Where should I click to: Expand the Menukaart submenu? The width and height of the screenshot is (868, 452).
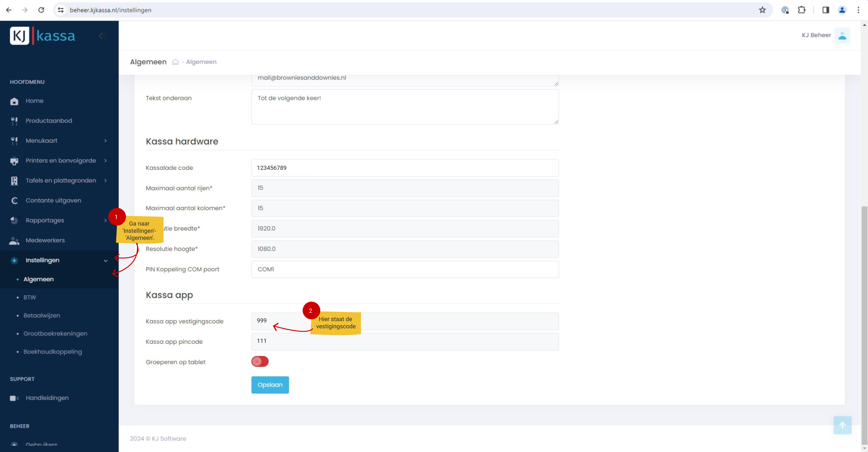tap(106, 141)
